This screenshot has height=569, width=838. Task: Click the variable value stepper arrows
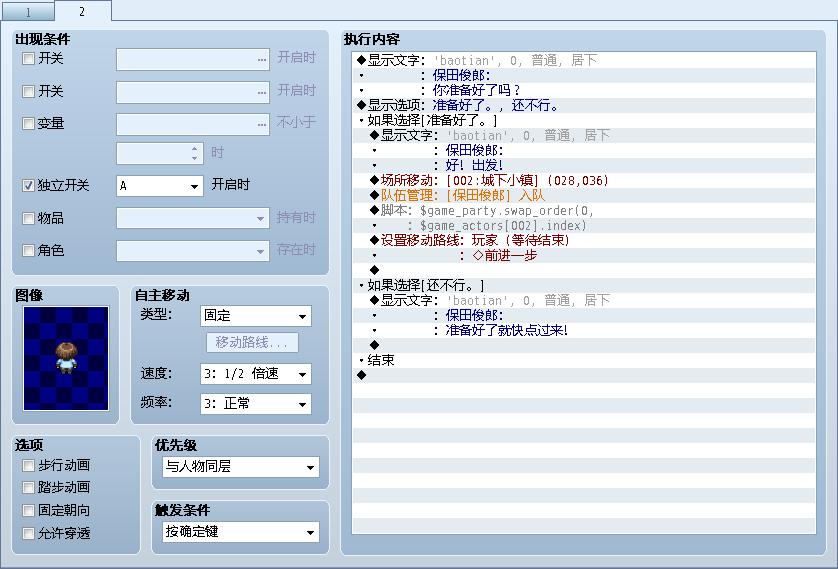[x=195, y=153]
